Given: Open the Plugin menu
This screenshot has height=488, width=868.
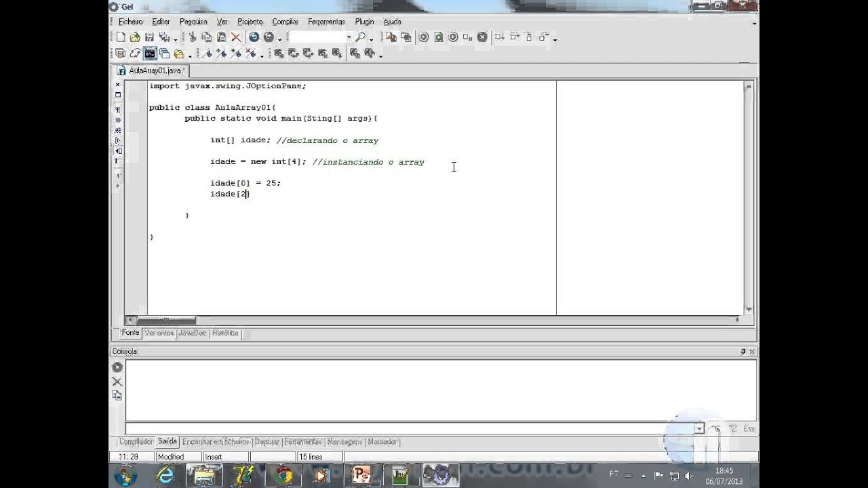Looking at the screenshot, I should coord(364,22).
